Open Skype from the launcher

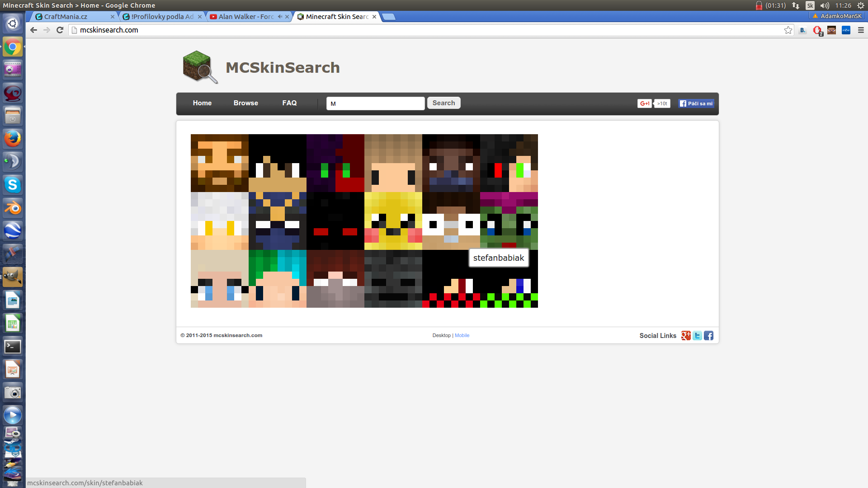[13, 185]
